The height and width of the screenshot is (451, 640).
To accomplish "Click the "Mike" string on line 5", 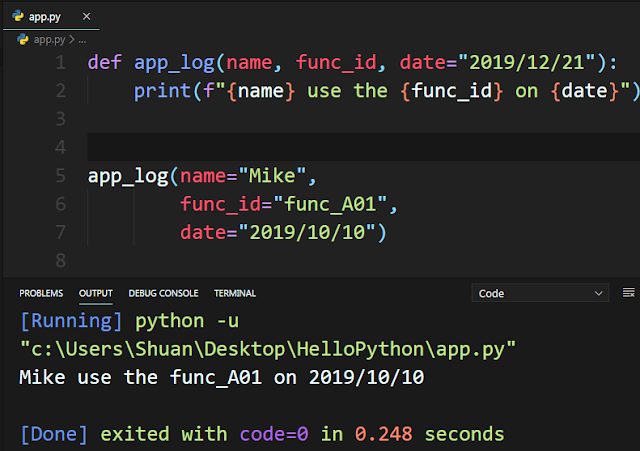I will (x=272, y=176).
